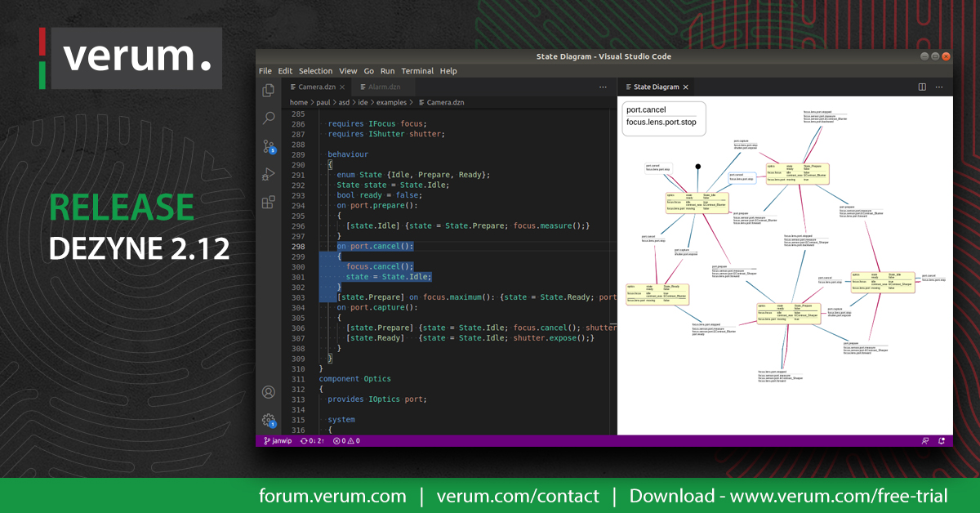This screenshot has width=980, height=513.
Task: Open the Explorer view in activity bar
Action: [x=268, y=91]
